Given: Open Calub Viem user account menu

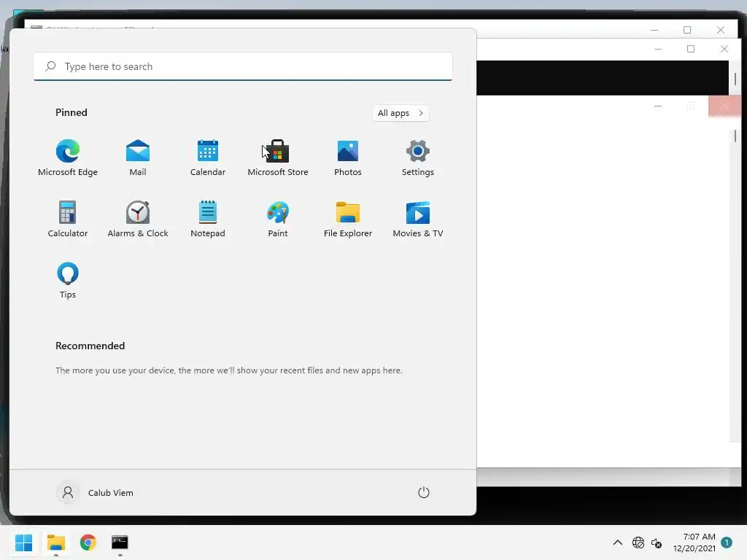Looking at the screenshot, I should coord(96,492).
